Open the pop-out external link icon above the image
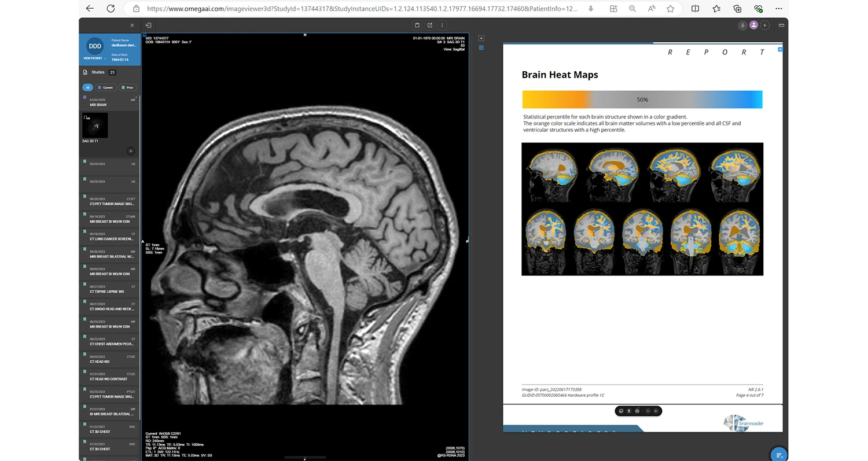This screenshot has width=868, height=461. 430,25
